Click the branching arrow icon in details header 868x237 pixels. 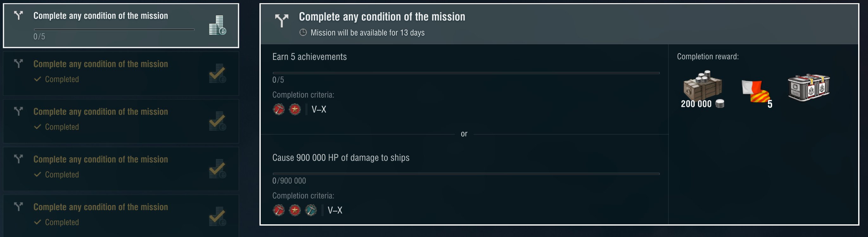click(x=281, y=21)
